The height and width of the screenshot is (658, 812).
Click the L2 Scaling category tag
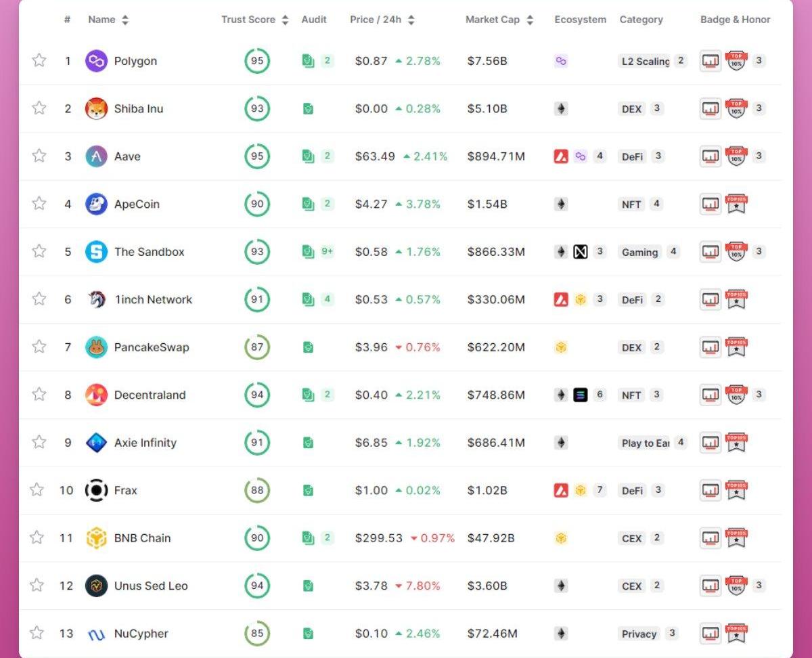pyautogui.click(x=645, y=61)
